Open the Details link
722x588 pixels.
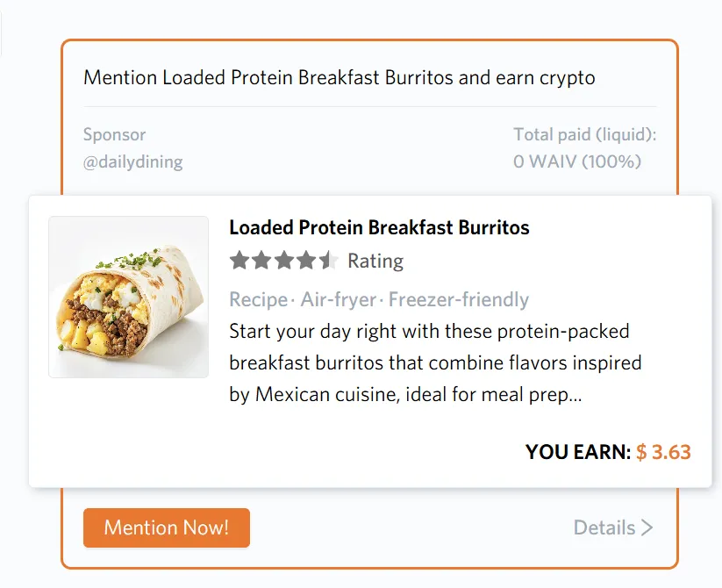click(604, 527)
